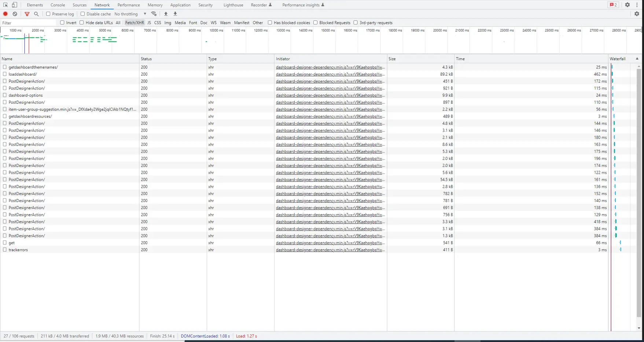Viewport: 644px width, 342px height.
Task: Click the Waterfall column sort arrow
Action: click(x=637, y=58)
